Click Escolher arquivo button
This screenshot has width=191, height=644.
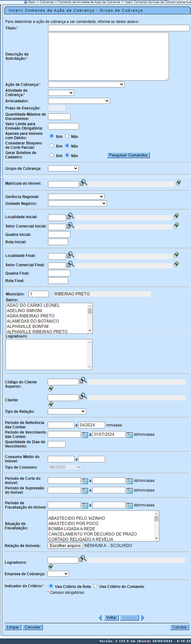click(65, 545)
